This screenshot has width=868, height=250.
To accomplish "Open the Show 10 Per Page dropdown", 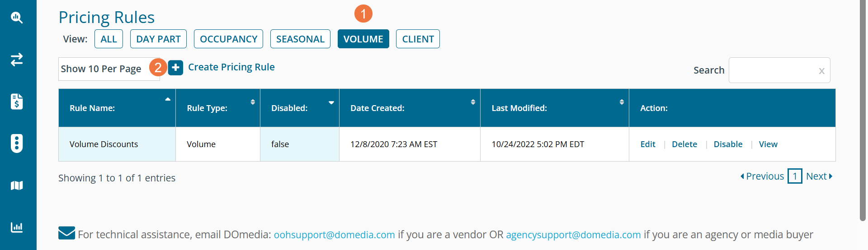I will click(108, 69).
